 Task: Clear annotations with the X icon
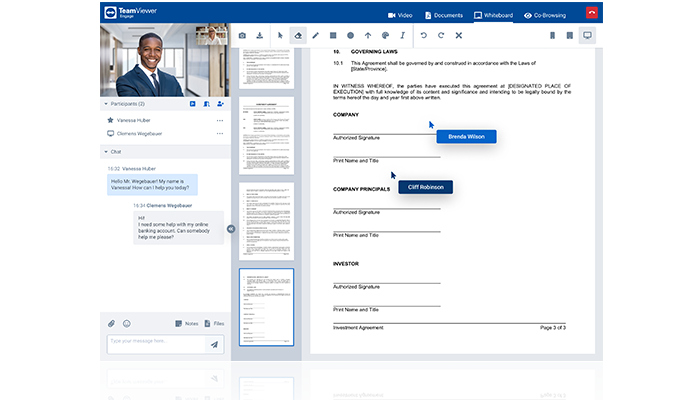458,35
